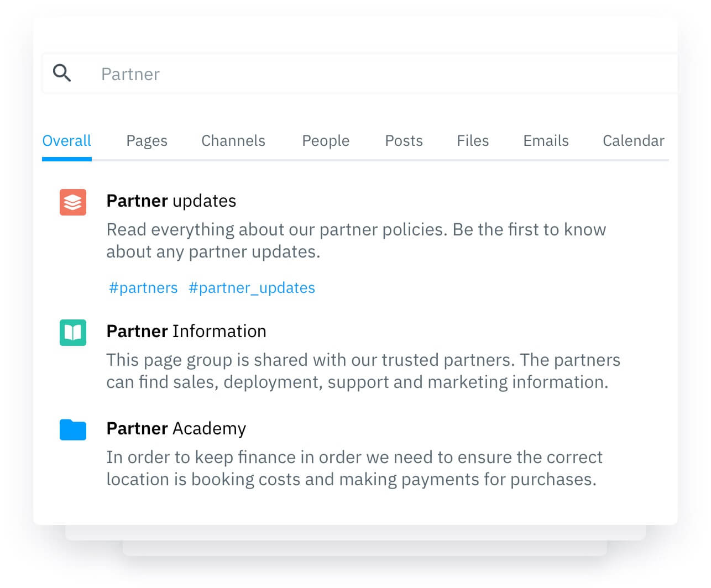This screenshot has width=711, height=588.
Task: Click the orange stacked layers icon
Action: click(73, 202)
